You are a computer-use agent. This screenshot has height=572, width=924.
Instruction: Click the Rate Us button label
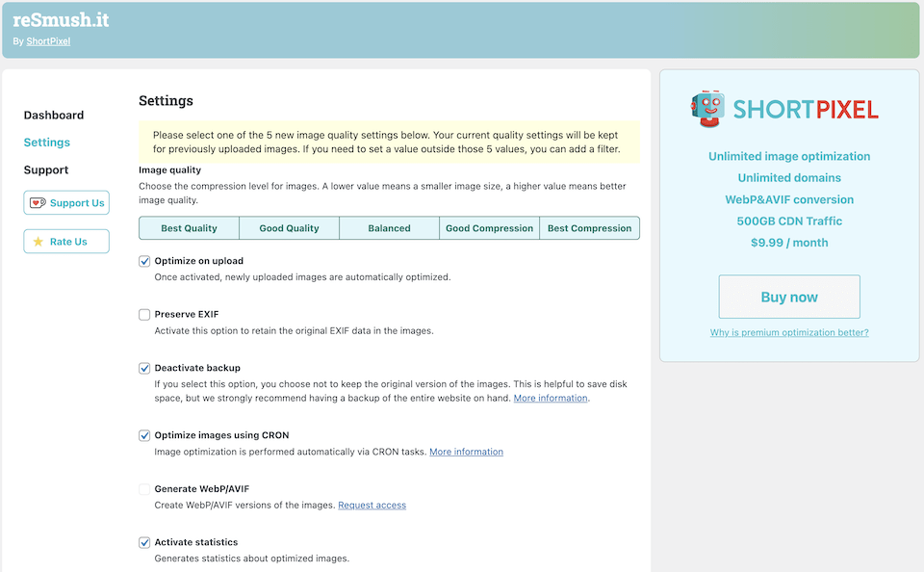(x=68, y=242)
